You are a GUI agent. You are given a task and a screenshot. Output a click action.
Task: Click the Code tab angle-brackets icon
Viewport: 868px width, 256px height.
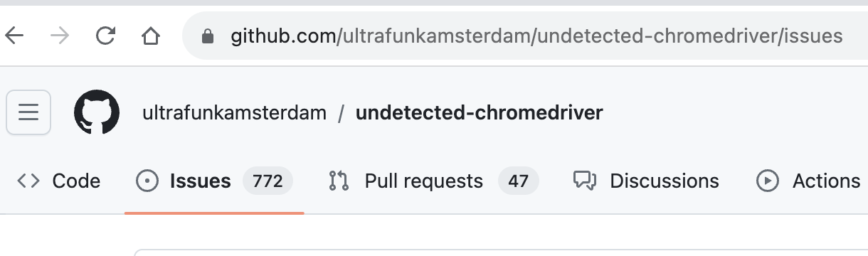tap(28, 181)
